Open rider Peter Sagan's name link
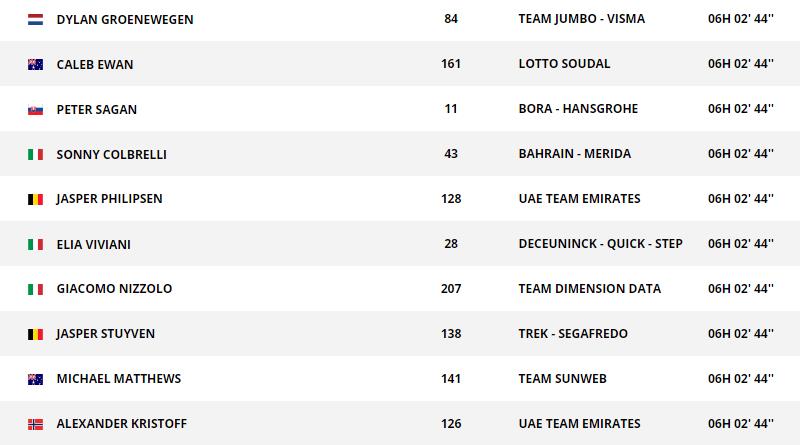800x445 pixels. click(x=97, y=109)
